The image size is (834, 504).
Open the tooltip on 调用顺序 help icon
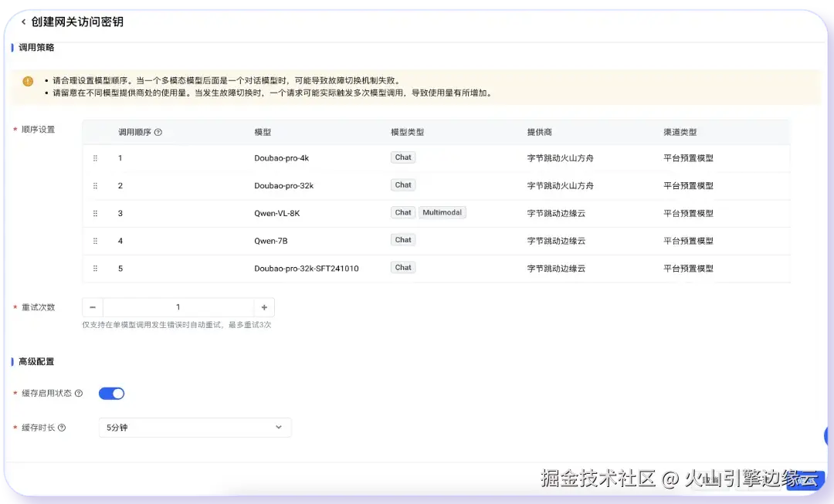point(159,132)
